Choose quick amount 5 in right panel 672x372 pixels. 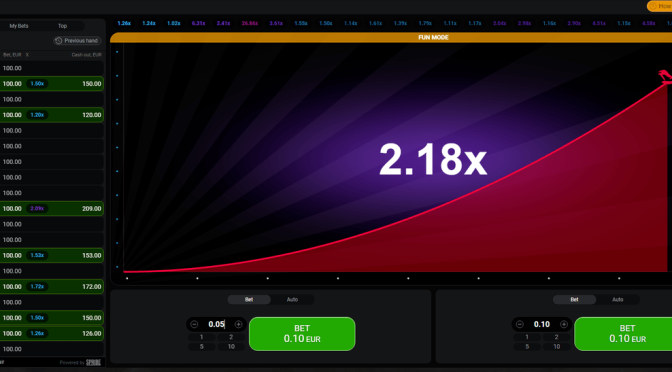(x=527, y=347)
